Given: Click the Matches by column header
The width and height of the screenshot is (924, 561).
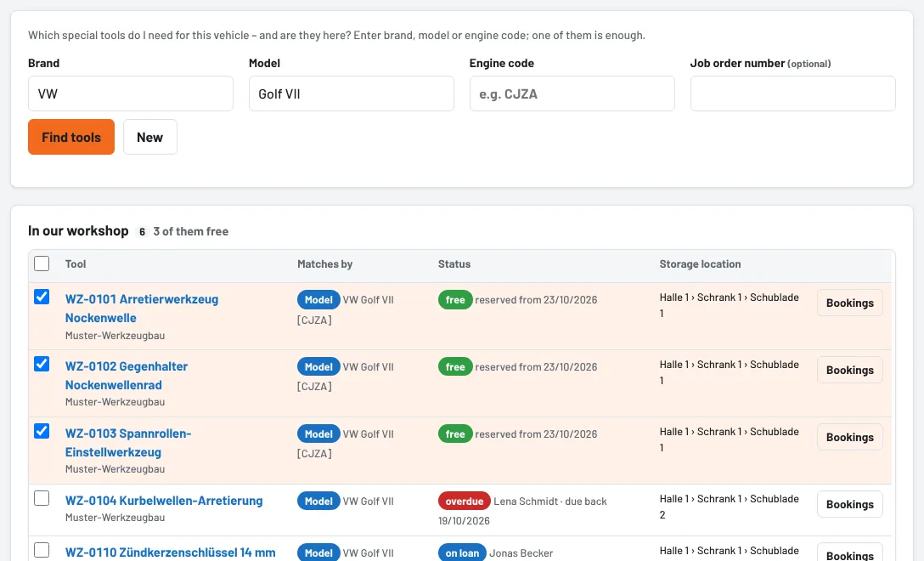Looking at the screenshot, I should click(x=324, y=264).
